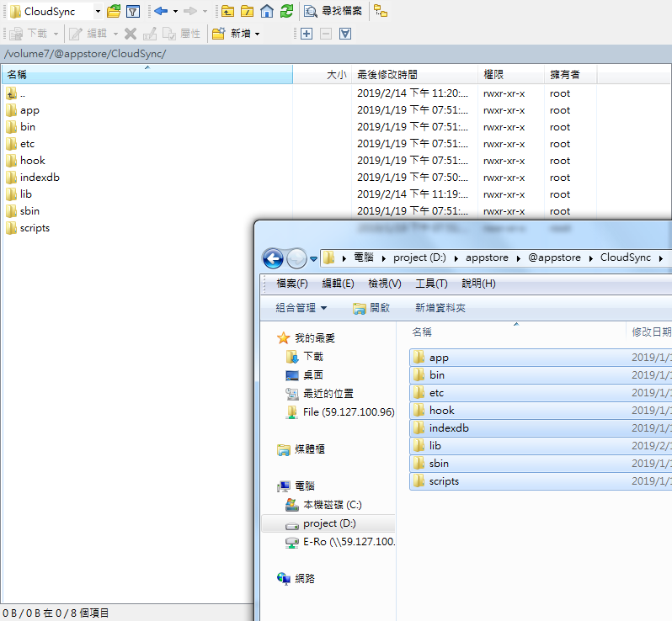672x621 pixels.
Task: Sort by 名稱 column in WinSCP
Action: pos(147,75)
